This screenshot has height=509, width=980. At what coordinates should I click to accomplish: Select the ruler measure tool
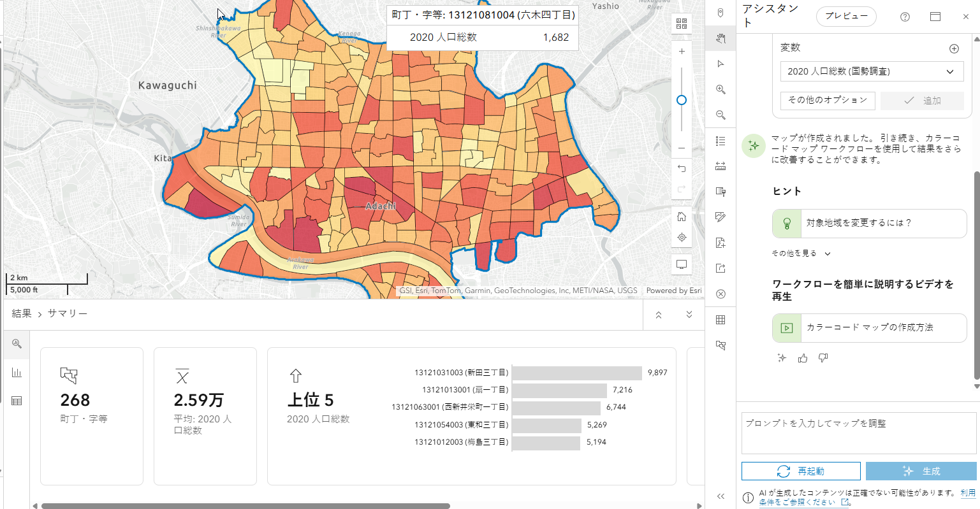click(720, 166)
